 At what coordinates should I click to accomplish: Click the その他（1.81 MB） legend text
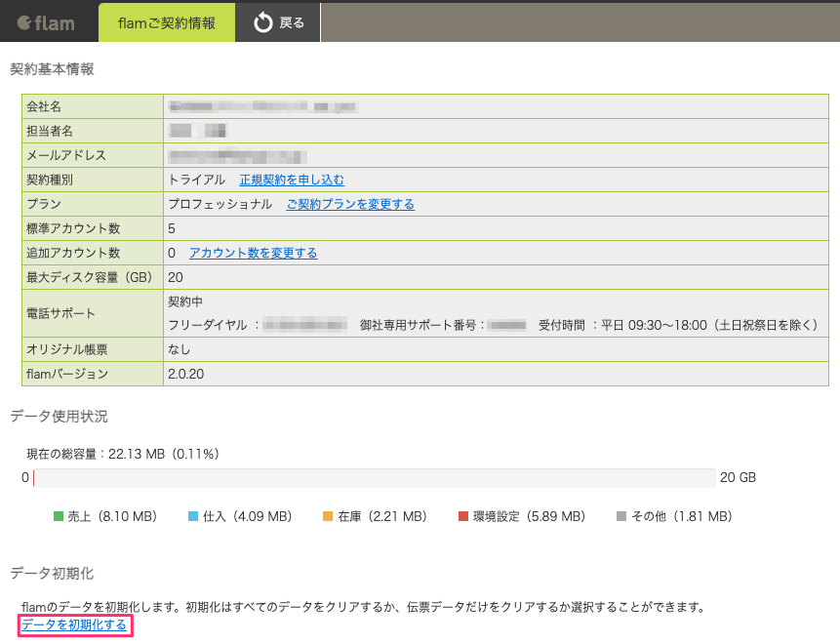(x=682, y=516)
